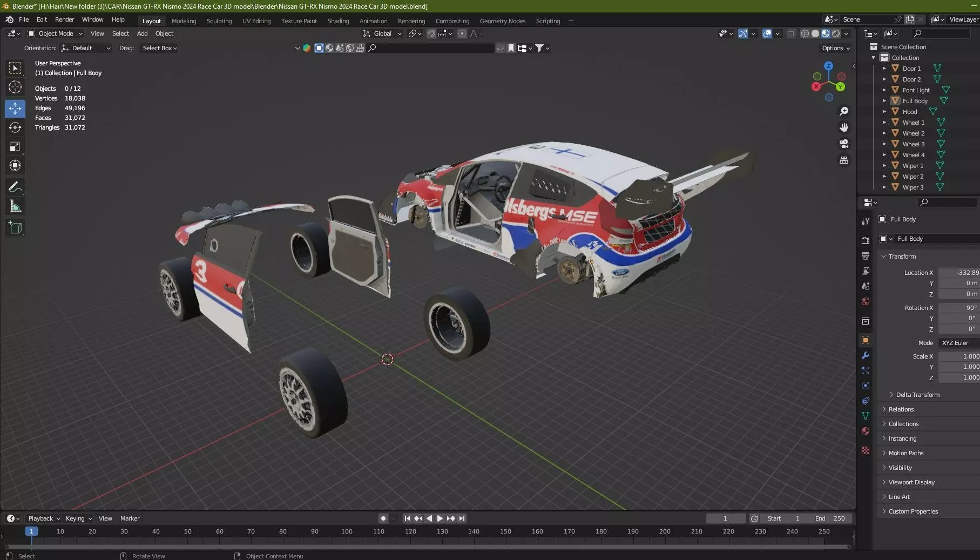The height and width of the screenshot is (560, 980).
Task: Select the Measure ruler tool
Action: [x=15, y=206]
